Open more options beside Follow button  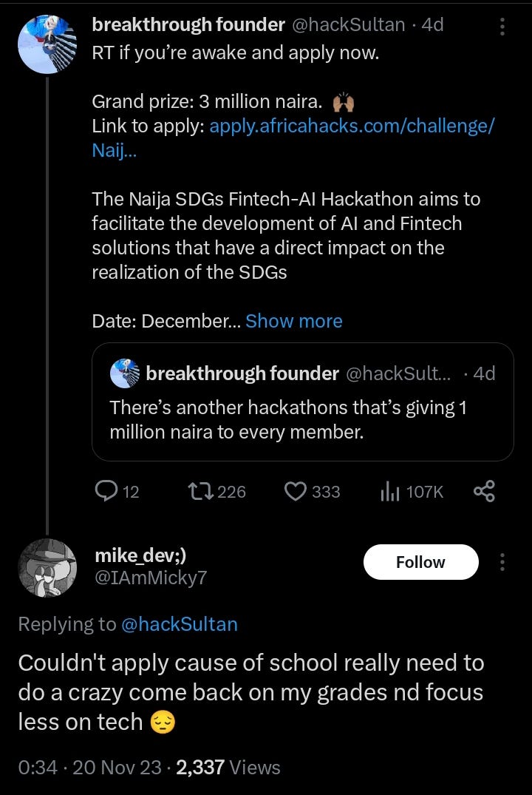pos(502,562)
